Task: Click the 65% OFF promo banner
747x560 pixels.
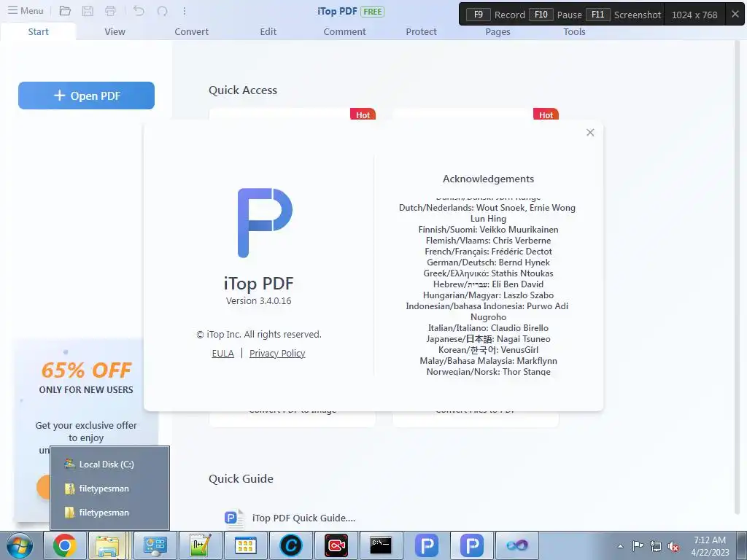Action: (x=86, y=370)
